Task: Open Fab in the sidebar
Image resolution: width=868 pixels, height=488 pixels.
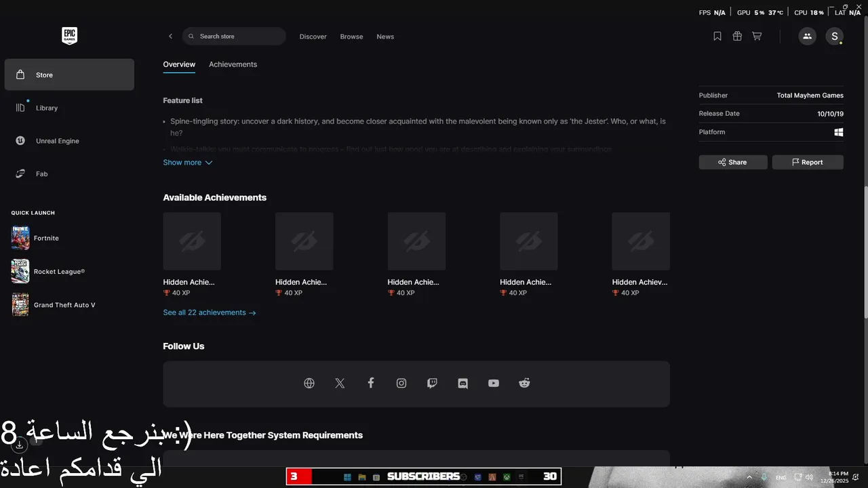Action: pos(69,174)
